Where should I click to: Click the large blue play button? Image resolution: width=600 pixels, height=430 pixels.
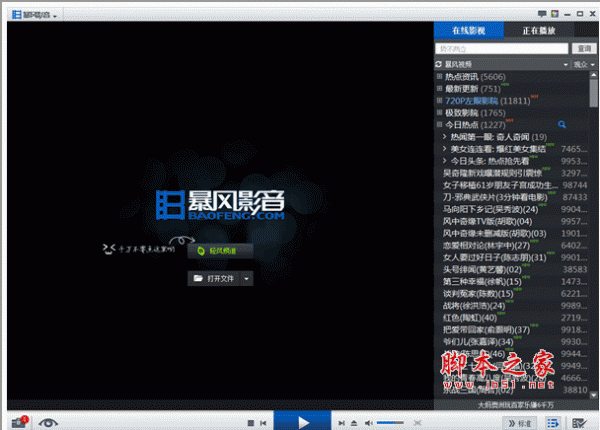(x=302, y=421)
